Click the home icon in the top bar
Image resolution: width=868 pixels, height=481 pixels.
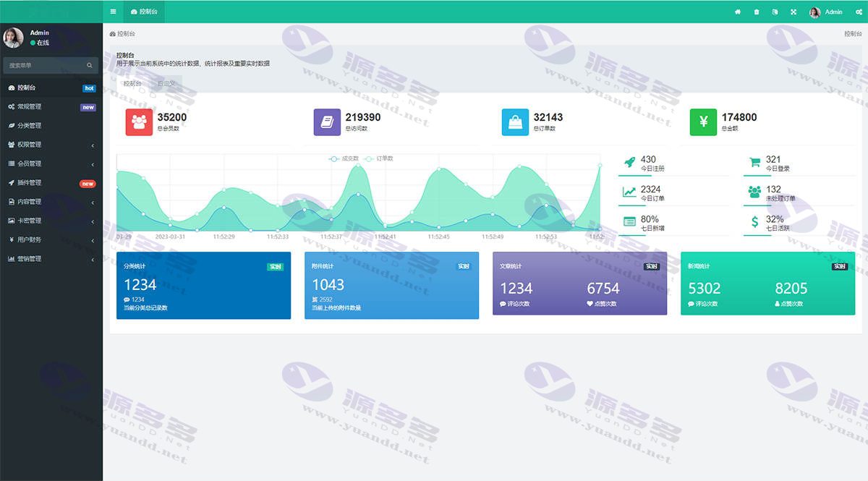[738, 12]
